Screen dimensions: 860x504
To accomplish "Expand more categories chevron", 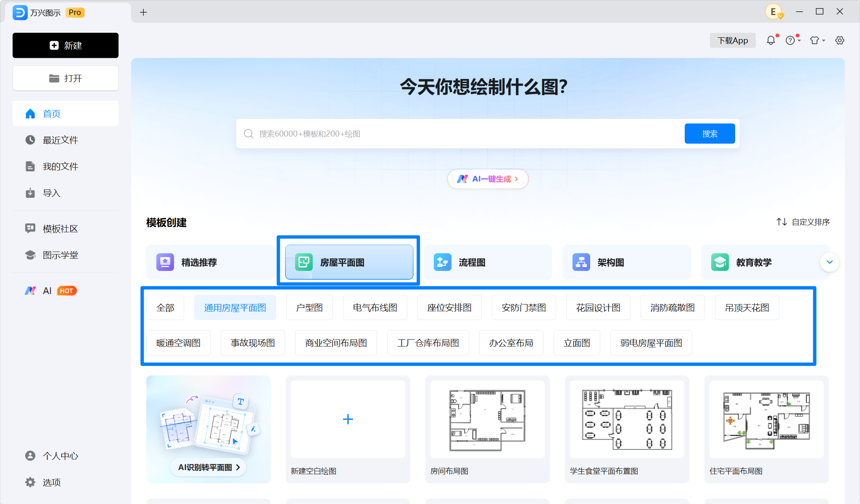I will click(829, 262).
